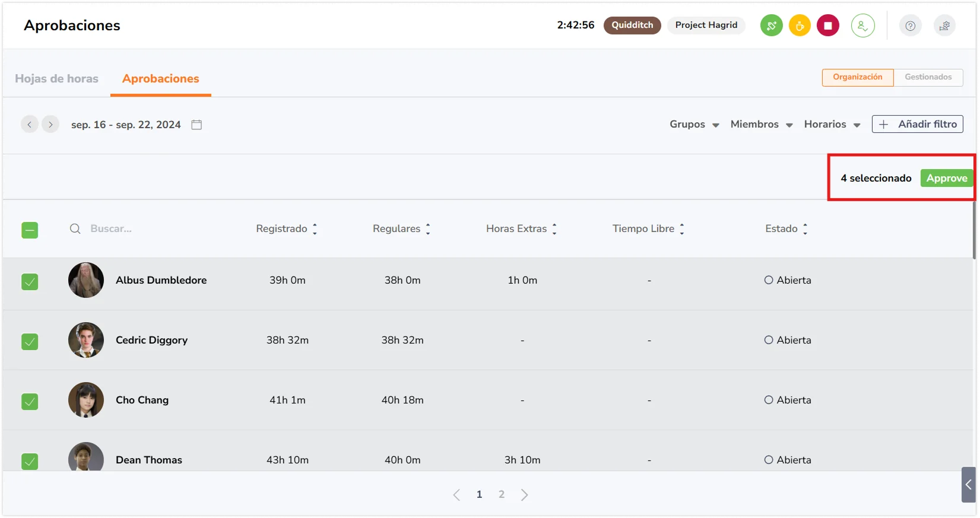Open Dean Thomas's avatar
Screen dimensions: 980x518
point(86,457)
